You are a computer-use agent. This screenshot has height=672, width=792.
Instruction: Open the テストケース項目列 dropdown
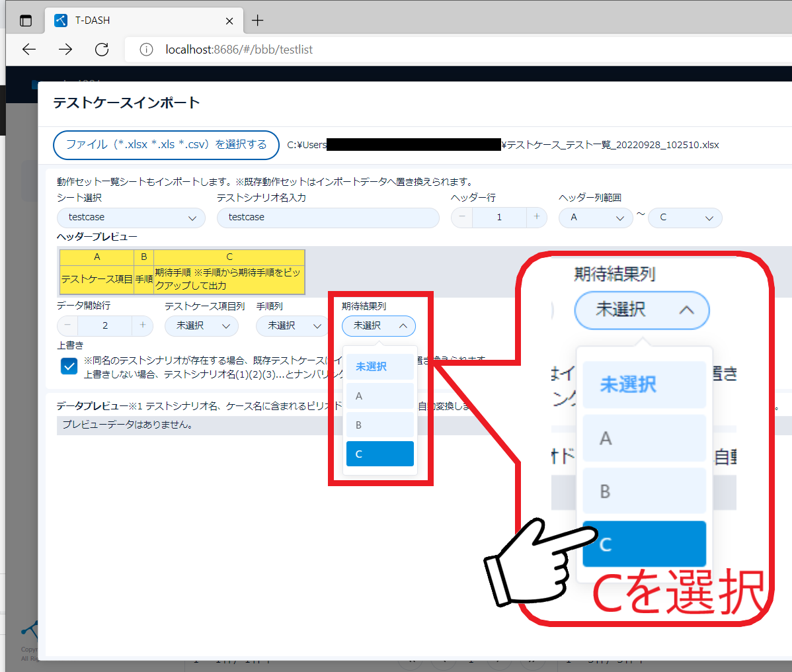click(202, 325)
